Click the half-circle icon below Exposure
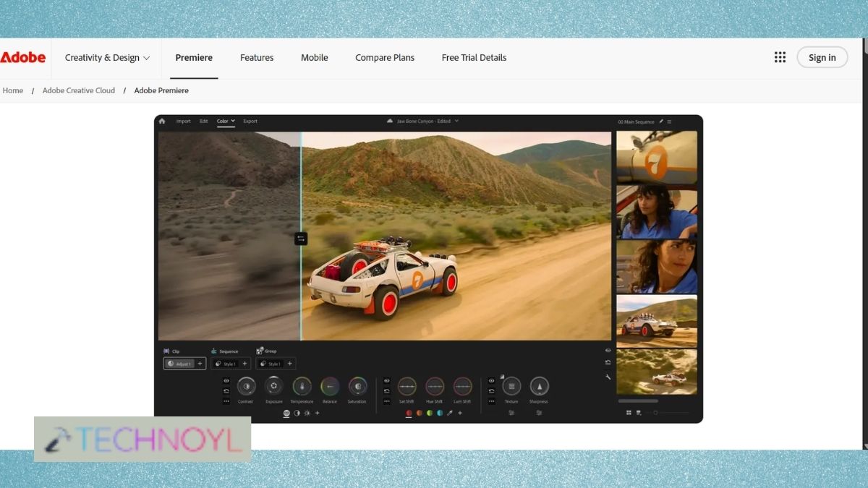Viewport: 868px width, 488px height. [297, 413]
